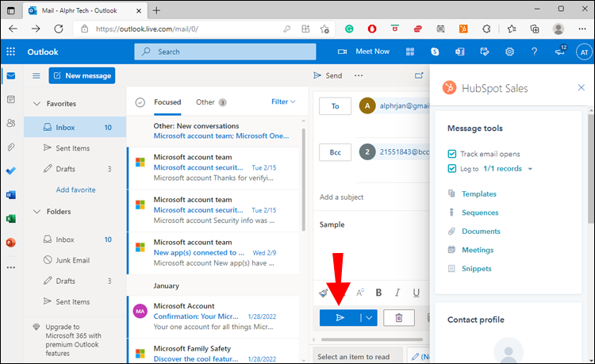Image resolution: width=595 pixels, height=364 pixels.
Task: Collapse the Favorites section
Action: [x=36, y=104]
